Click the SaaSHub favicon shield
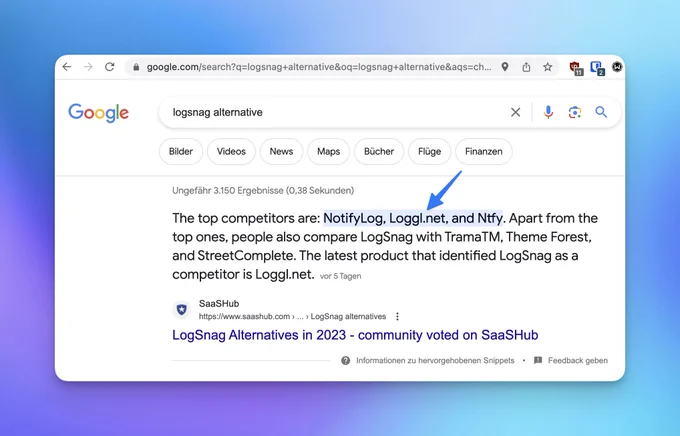 click(182, 310)
